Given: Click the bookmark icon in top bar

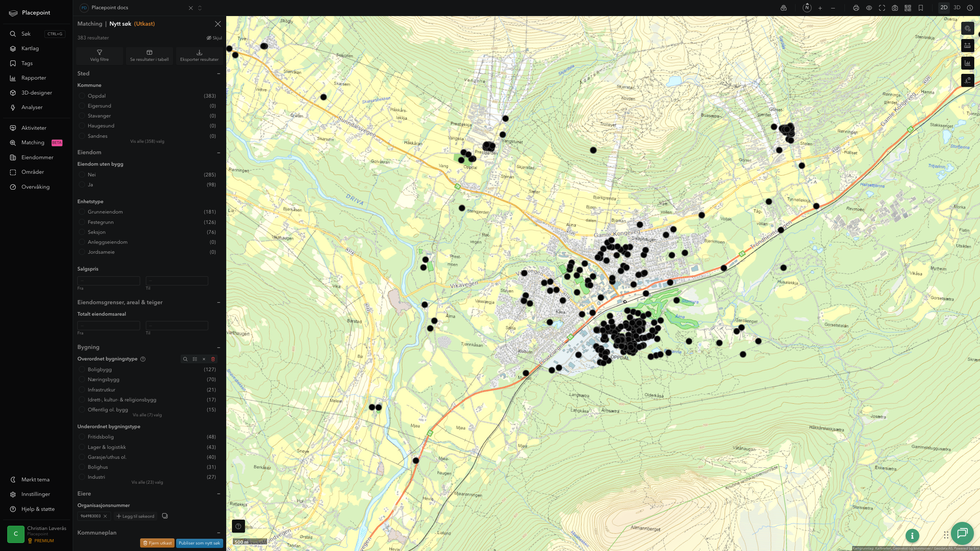Looking at the screenshot, I should click(921, 8).
